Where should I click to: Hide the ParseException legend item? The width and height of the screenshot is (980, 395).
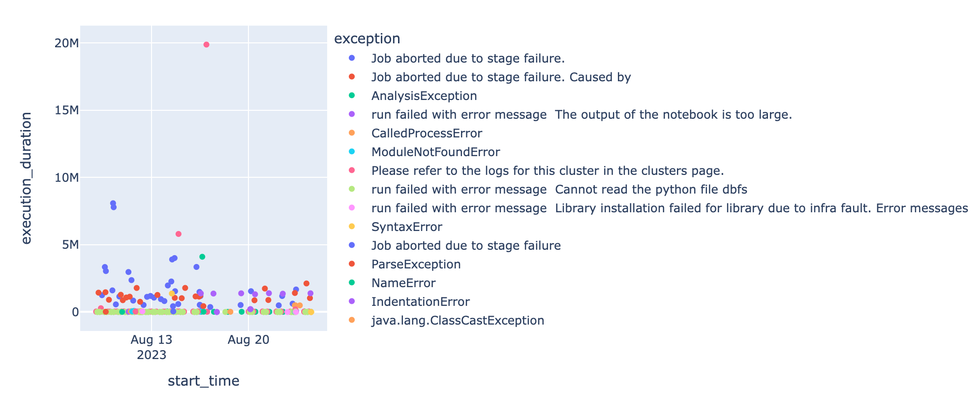416,264
